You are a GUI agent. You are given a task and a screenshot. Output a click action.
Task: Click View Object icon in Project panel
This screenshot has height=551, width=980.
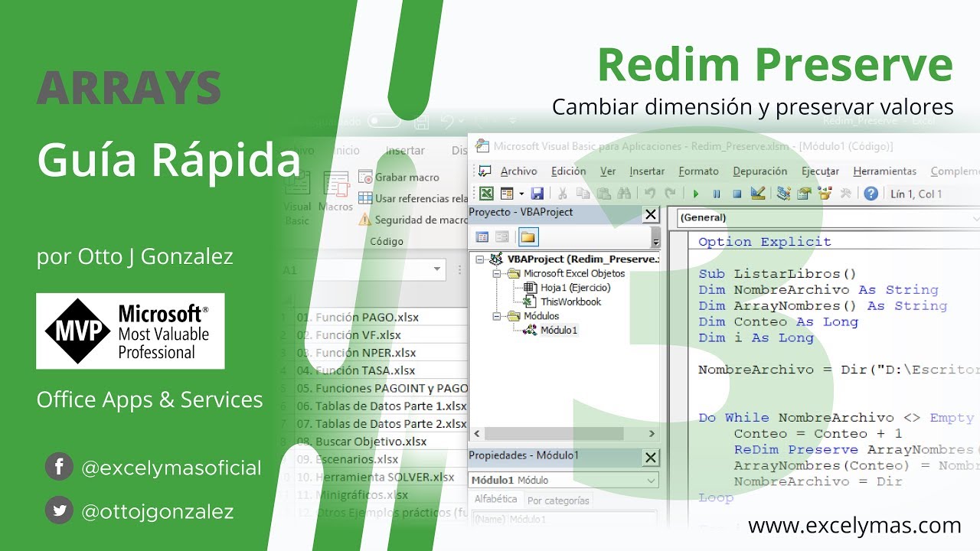[x=502, y=236]
